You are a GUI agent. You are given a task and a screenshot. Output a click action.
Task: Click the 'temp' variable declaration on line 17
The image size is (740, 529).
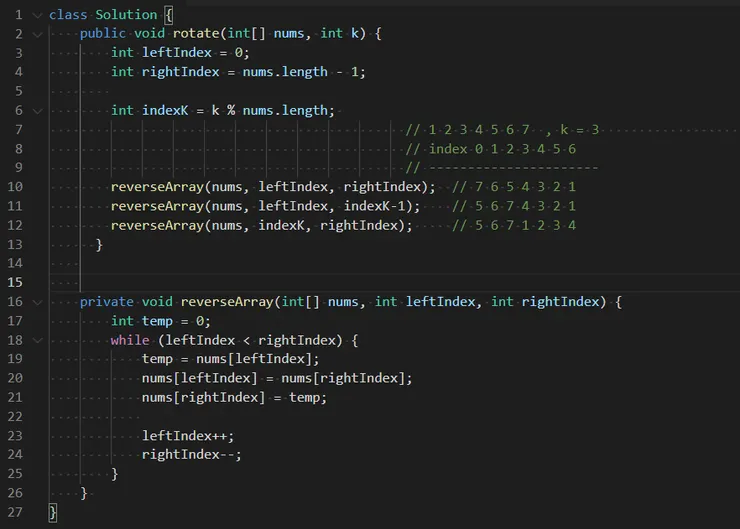[157, 321]
